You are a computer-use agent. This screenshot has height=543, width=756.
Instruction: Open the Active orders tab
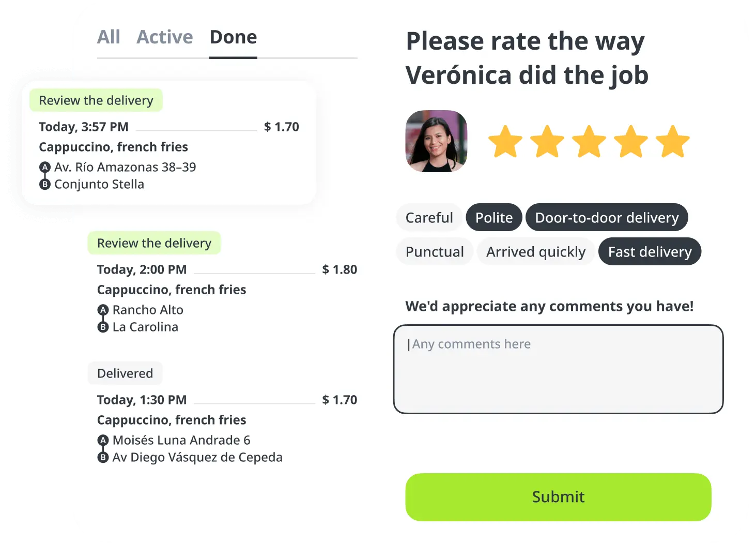click(164, 37)
